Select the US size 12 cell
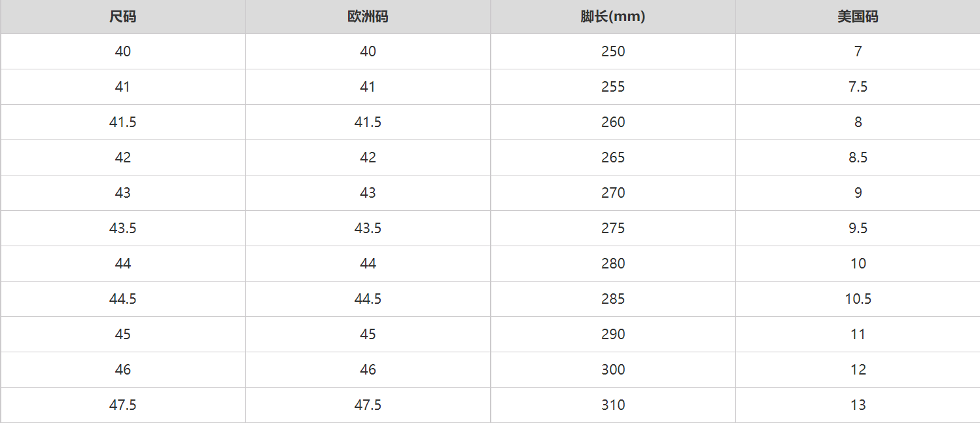Screen dimensions: 980x423 tap(858, 370)
